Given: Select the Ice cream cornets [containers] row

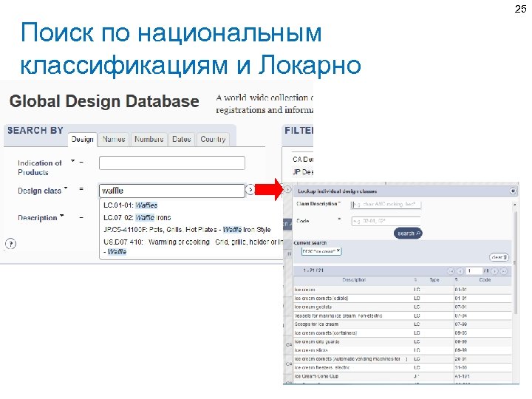Looking at the screenshot, I should [x=403, y=333].
